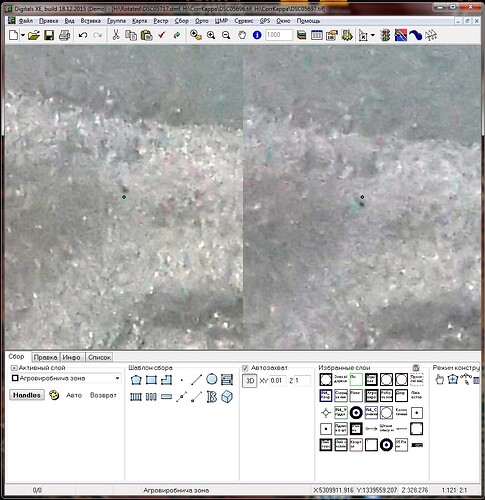This screenshot has width=485, height=500.
Task: Toggle checkbox beside Агровиробнича зона layer
Action: (x=15, y=378)
